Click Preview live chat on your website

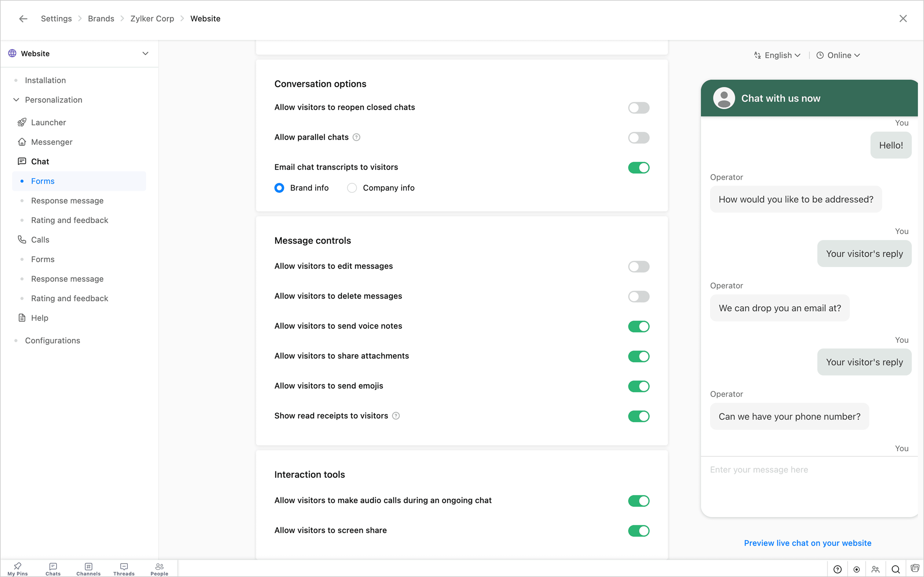point(808,543)
